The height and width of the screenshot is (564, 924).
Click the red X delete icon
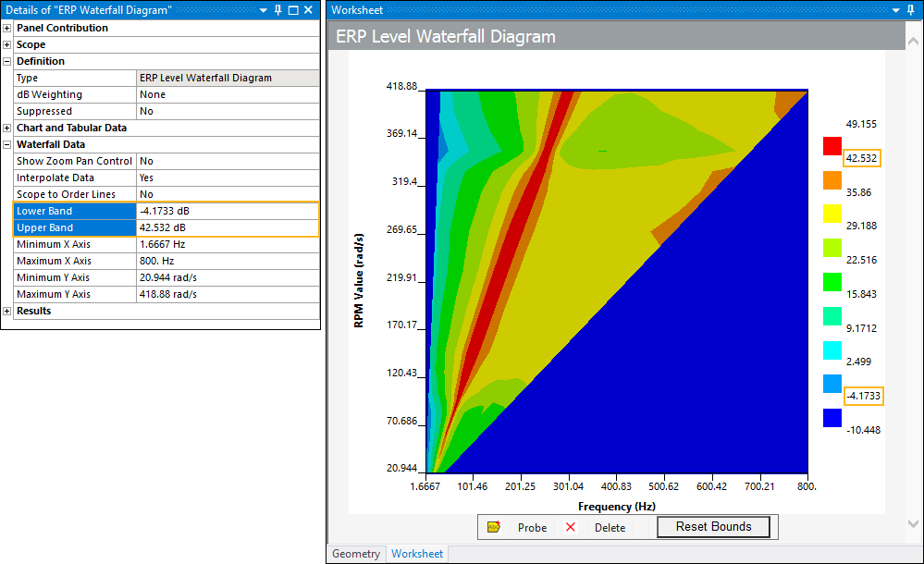571,527
